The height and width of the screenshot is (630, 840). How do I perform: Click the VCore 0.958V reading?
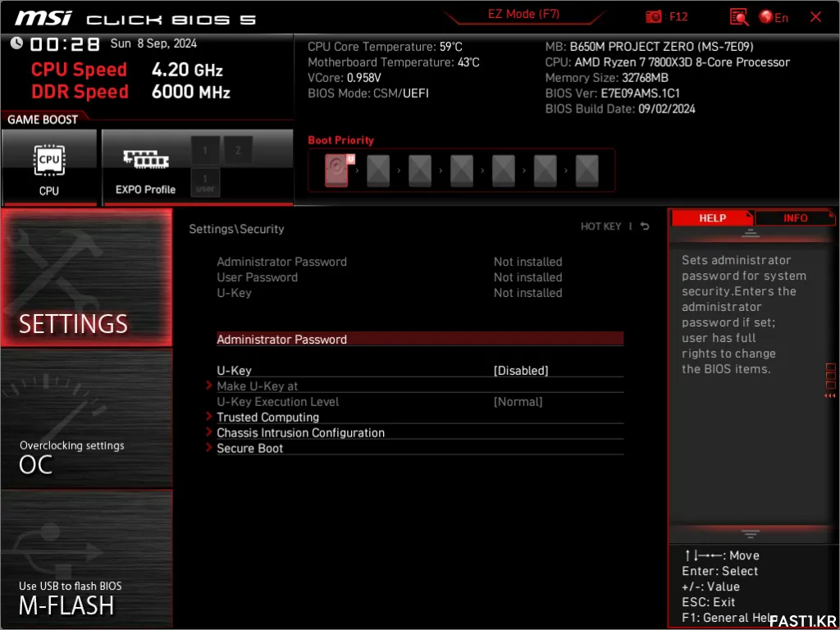tap(345, 78)
